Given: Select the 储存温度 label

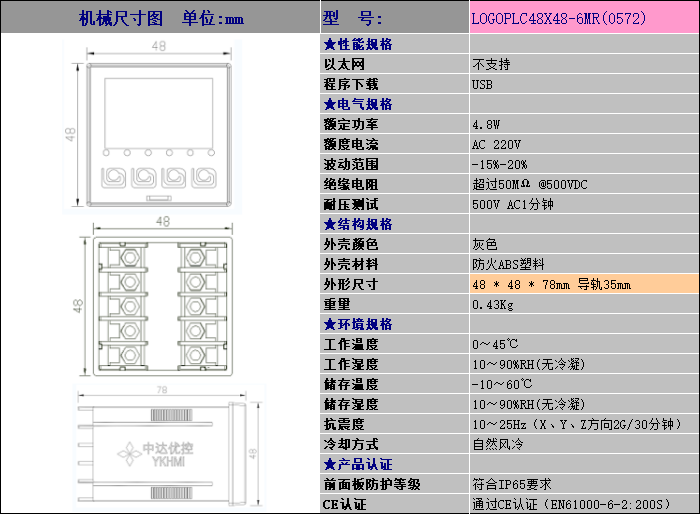Looking at the screenshot, I should click(351, 384).
